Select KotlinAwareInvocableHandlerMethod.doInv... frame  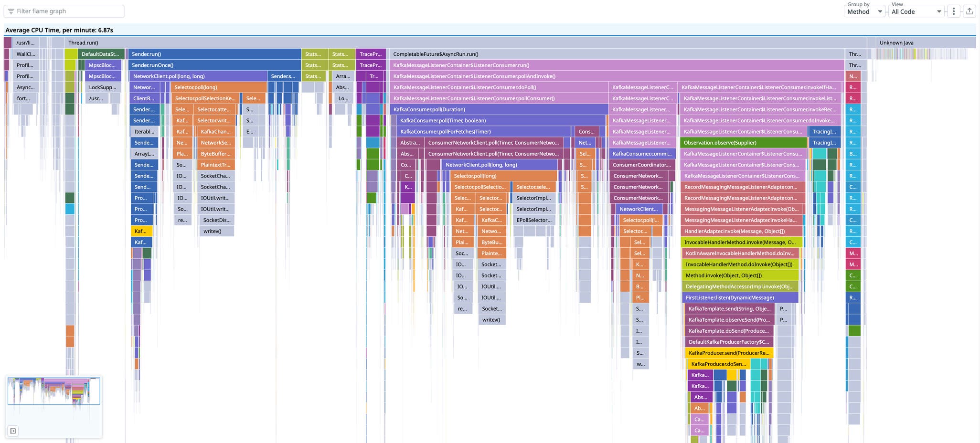(740, 253)
